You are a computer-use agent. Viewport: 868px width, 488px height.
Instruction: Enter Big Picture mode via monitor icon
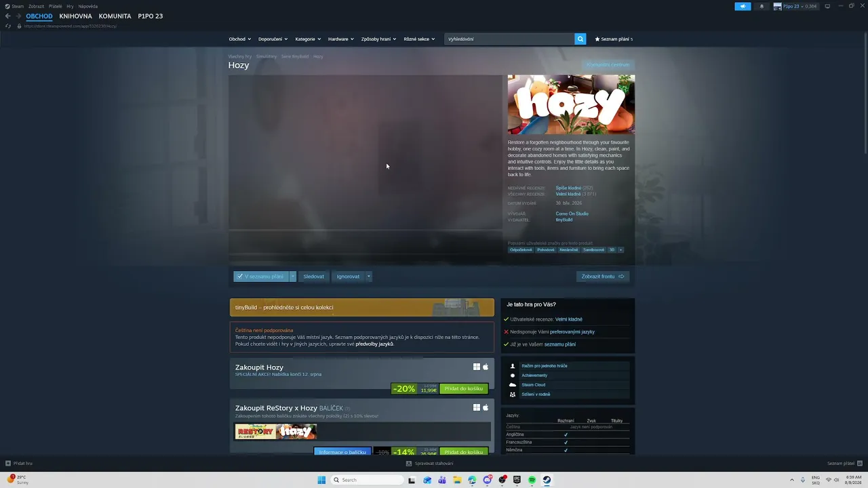coord(827,6)
